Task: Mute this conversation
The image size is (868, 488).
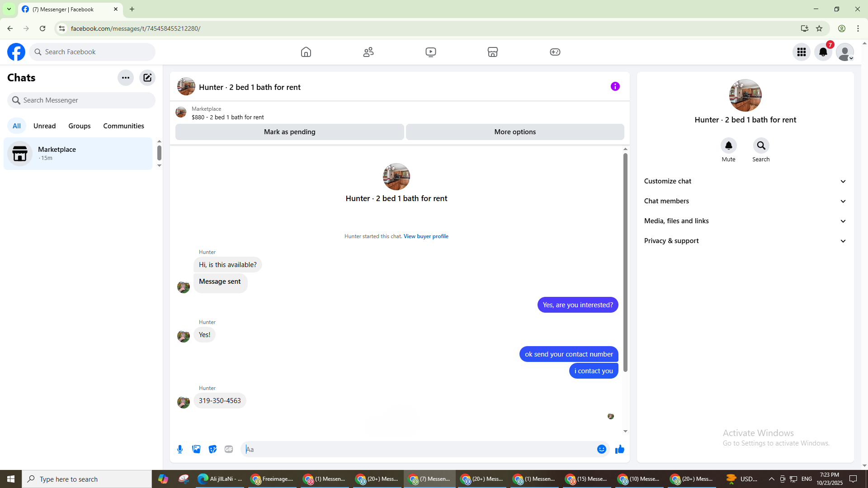Action: click(x=728, y=146)
